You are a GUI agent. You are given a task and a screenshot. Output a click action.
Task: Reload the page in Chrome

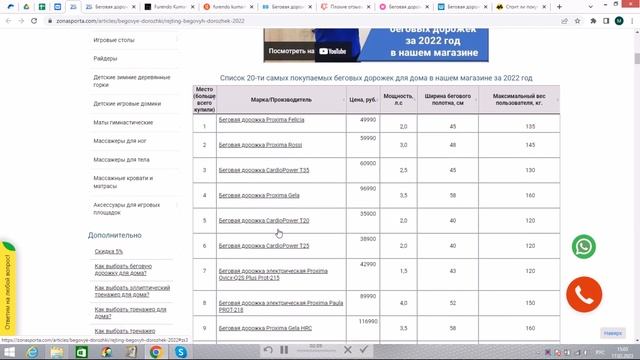tap(34, 21)
